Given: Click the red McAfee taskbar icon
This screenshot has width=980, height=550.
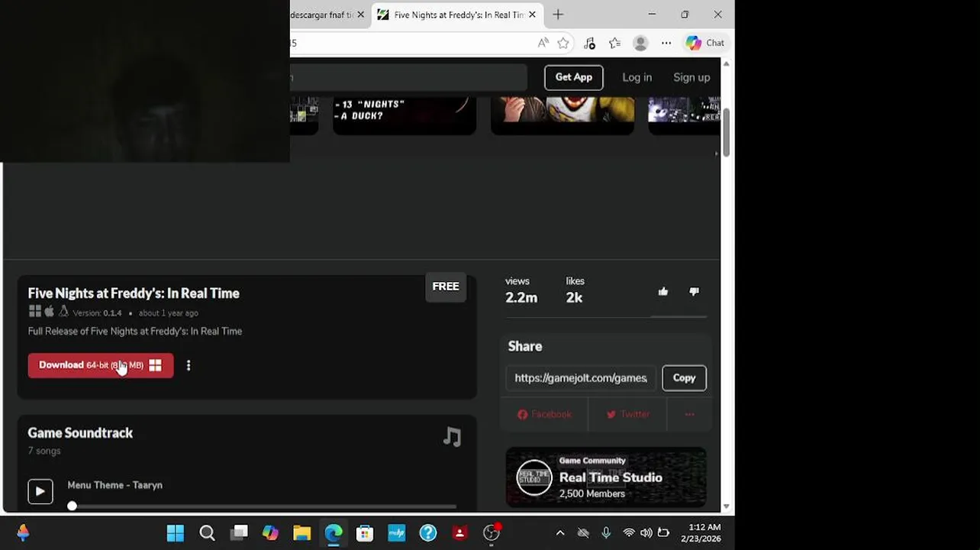Looking at the screenshot, I should click(459, 532).
